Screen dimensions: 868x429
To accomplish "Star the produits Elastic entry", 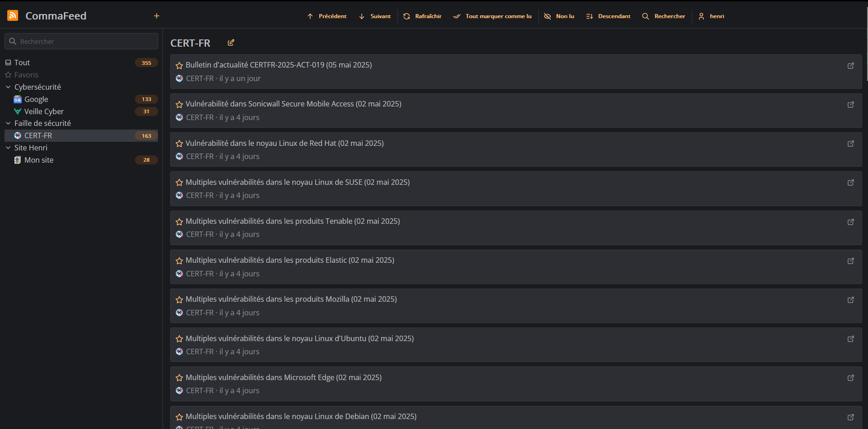I will (x=179, y=260).
